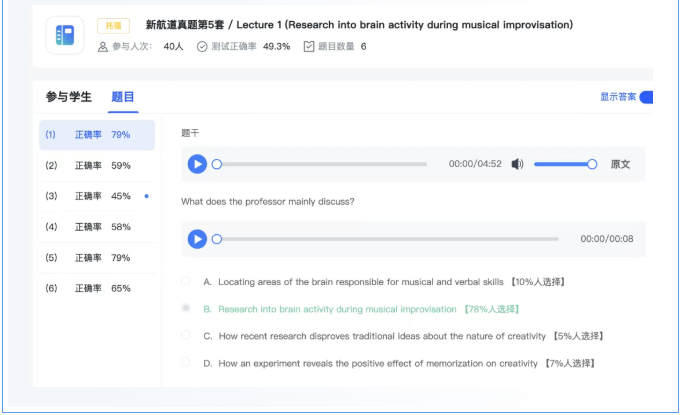Select answer option D radio button
683x415 pixels.
pyautogui.click(x=186, y=363)
